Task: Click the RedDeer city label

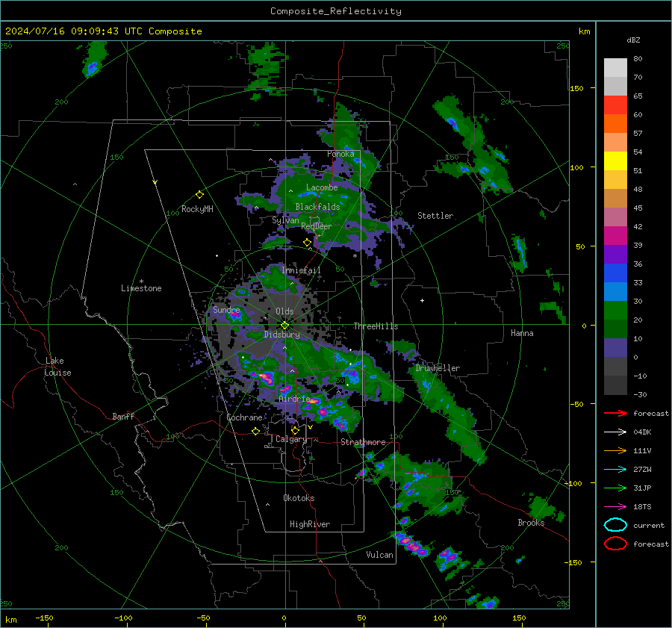Action: click(317, 226)
